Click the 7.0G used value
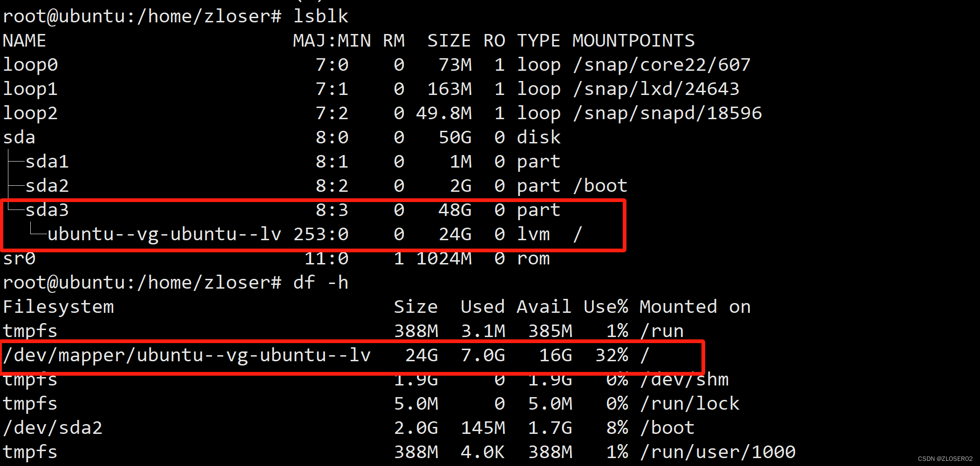Image resolution: width=980 pixels, height=466 pixels. 483,355
